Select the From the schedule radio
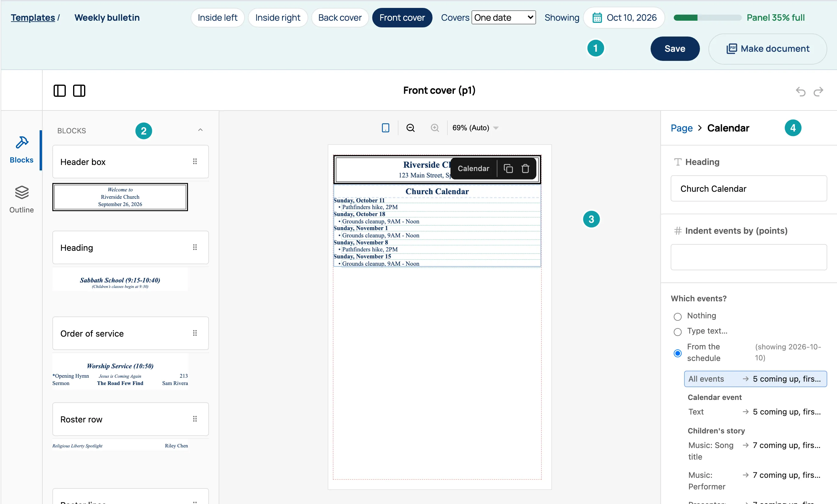 (x=678, y=353)
